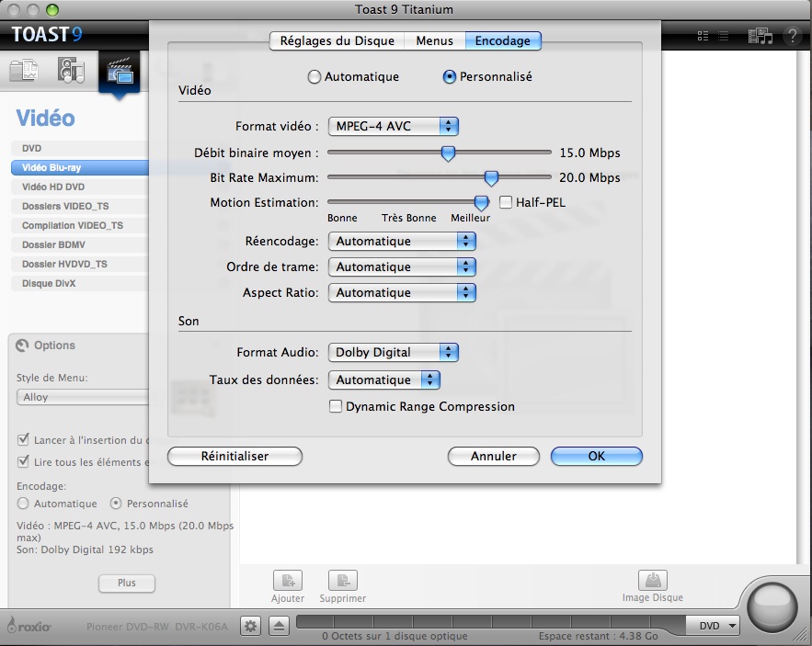This screenshot has width=812, height=646.
Task: Click the Réinitialiser button
Action: [234, 456]
